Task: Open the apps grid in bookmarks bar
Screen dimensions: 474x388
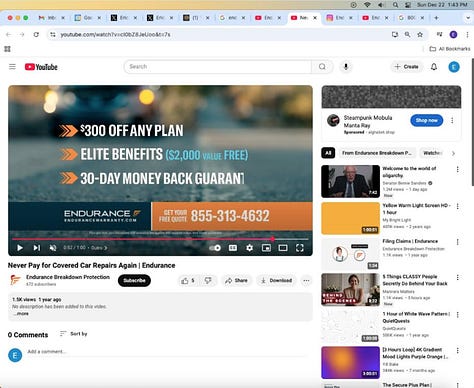Action: click(x=7, y=49)
